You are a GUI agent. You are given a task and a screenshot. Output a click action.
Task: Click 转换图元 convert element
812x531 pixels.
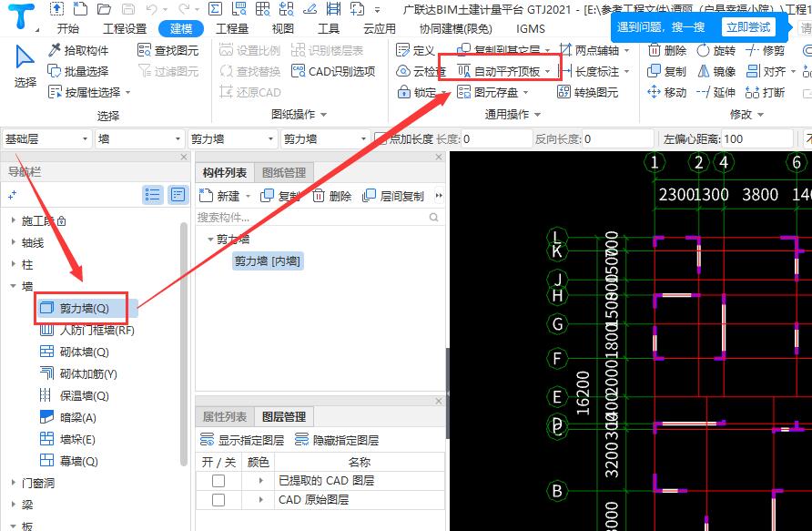[x=588, y=92]
